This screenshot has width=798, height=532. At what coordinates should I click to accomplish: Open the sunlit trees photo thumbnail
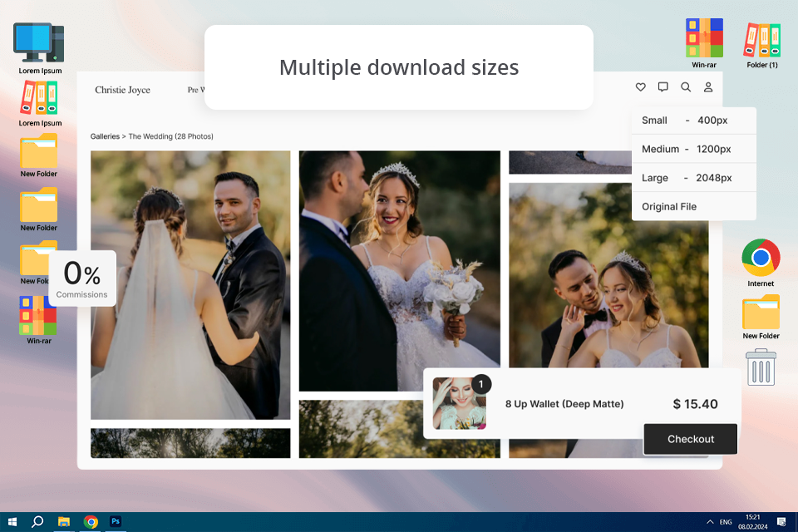coord(190,443)
